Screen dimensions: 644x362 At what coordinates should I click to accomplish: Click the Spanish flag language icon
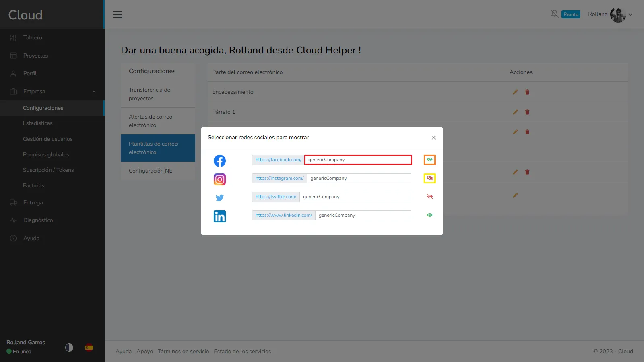(89, 348)
